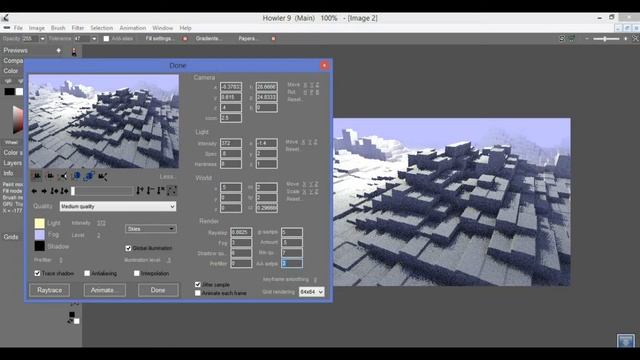Viewport: 640px width, 360px height.
Task: Click the Light Intensity input field
Action: (x=231, y=143)
